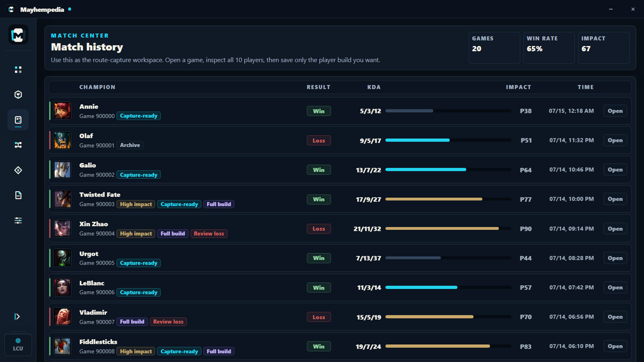The height and width of the screenshot is (362, 644).
Task: Click the Win badge on Annie row
Action: tap(319, 111)
